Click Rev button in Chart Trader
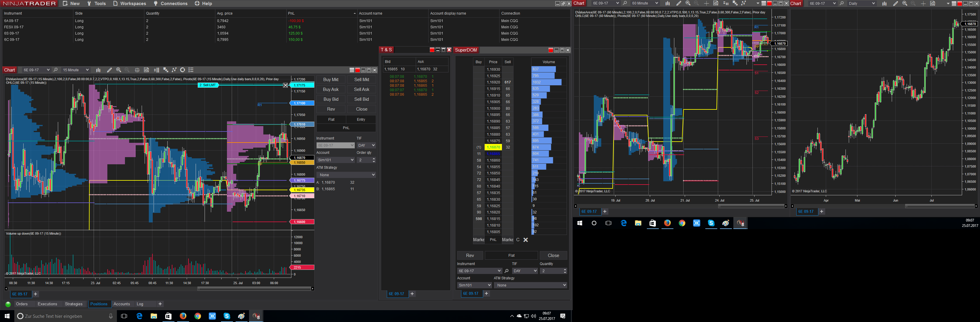 (331, 109)
